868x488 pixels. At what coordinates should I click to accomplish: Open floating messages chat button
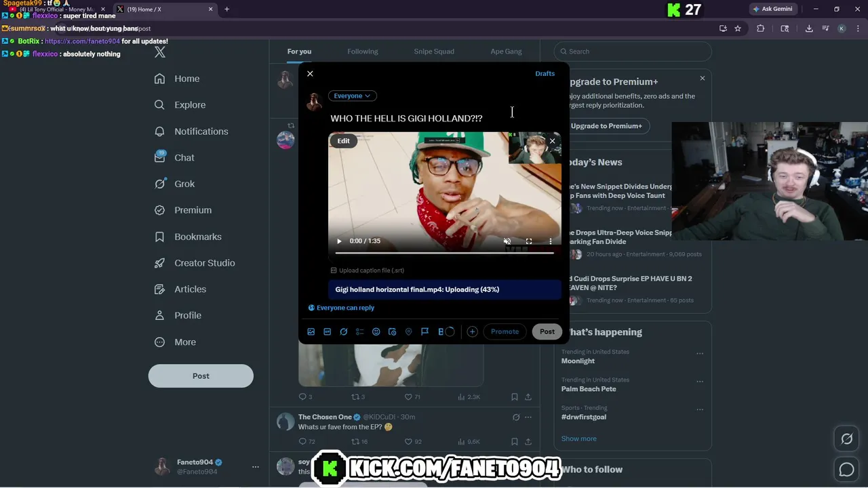pos(847,469)
